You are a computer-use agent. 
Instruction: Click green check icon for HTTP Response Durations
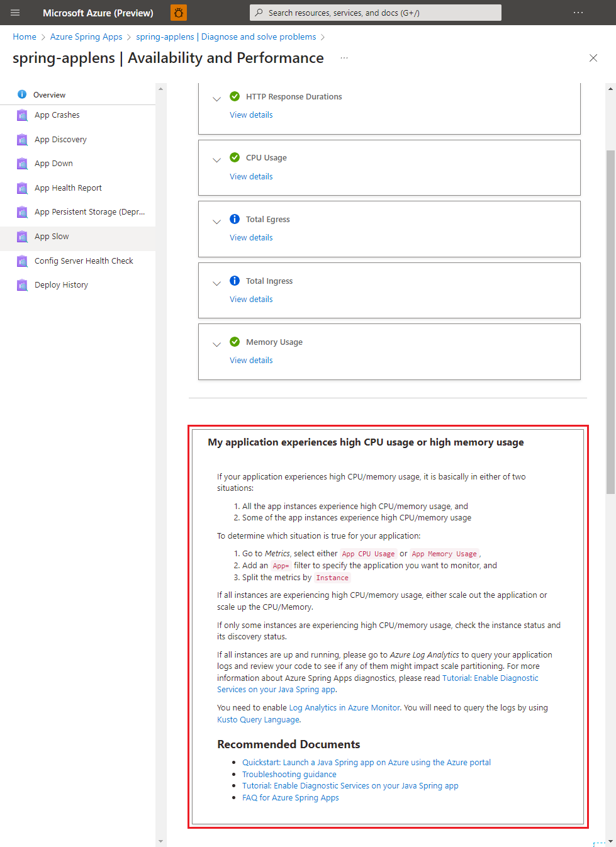coord(235,96)
